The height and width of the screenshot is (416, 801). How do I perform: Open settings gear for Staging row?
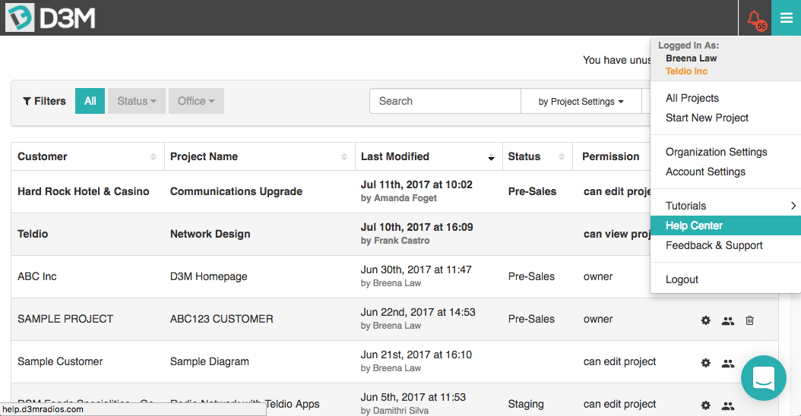(705, 405)
